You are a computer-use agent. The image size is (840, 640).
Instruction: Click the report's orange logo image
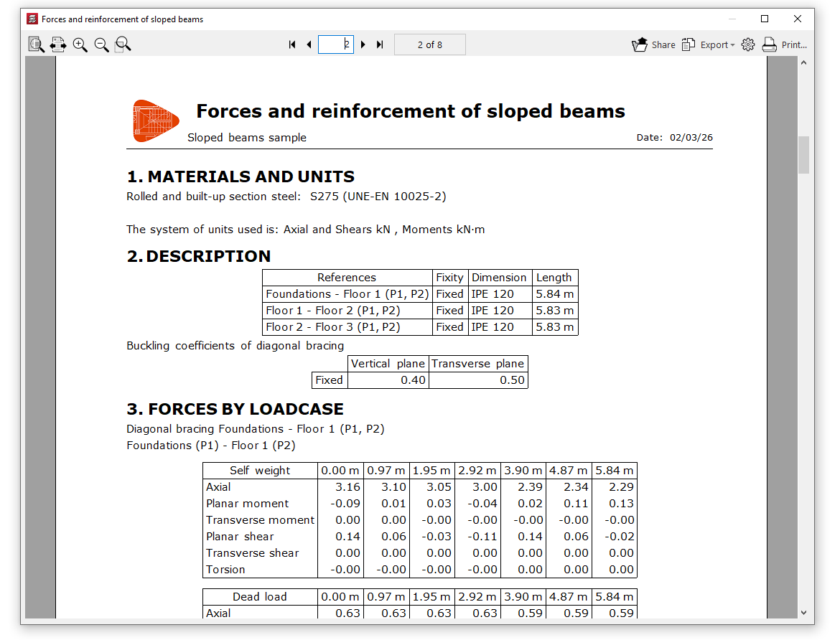tap(155, 121)
